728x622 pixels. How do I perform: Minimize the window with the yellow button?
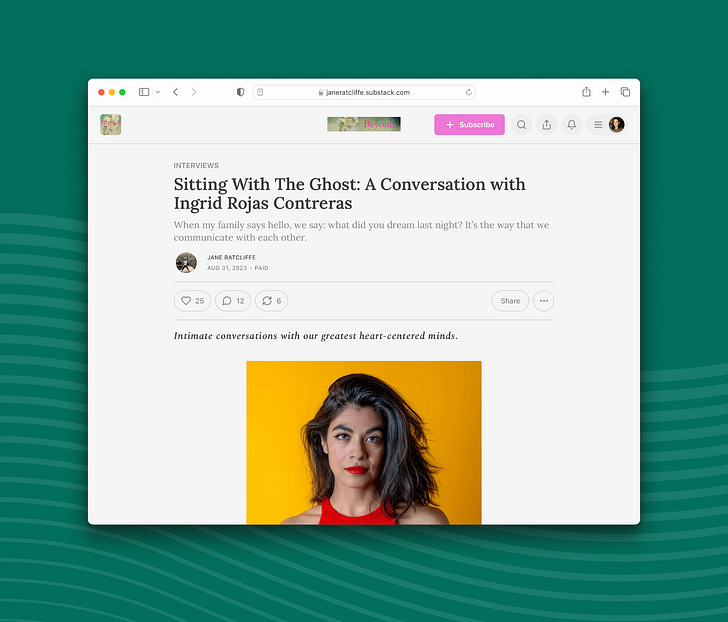pyautogui.click(x=112, y=92)
